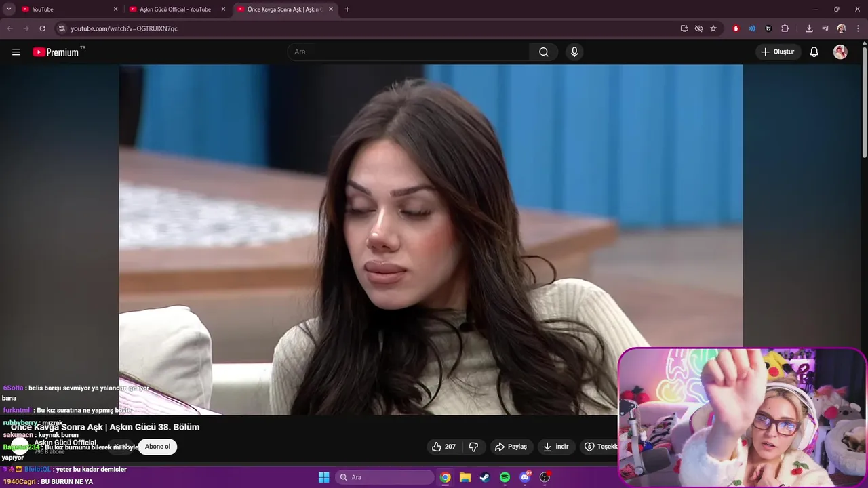Switch to Aşkın Gücü Official tab

click(177, 9)
